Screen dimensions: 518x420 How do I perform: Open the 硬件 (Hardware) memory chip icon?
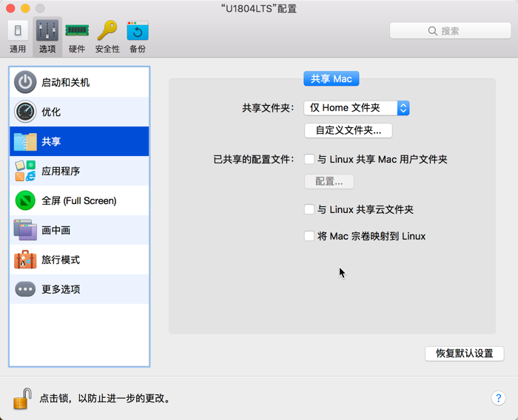pyautogui.click(x=77, y=31)
